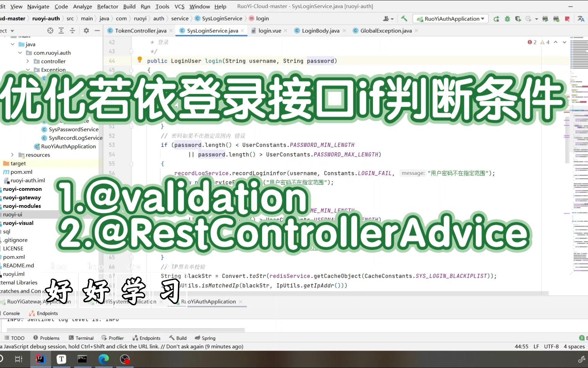
Task: Open the Tools menu
Action: click(x=162, y=6)
